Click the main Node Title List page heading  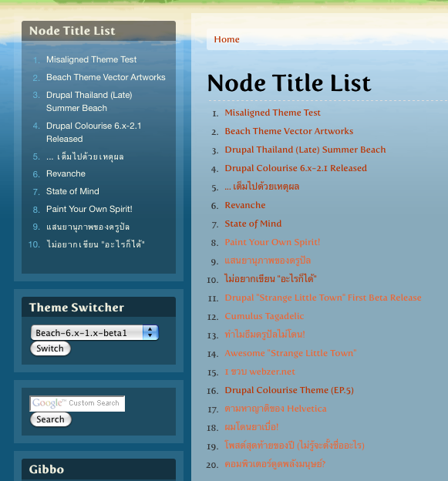coord(289,83)
